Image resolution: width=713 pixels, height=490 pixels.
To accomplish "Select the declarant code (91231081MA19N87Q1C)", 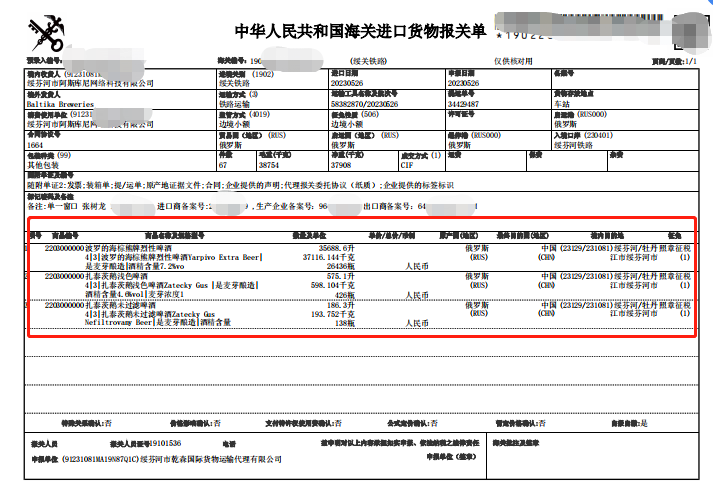I will pyautogui.click(x=100, y=459).
